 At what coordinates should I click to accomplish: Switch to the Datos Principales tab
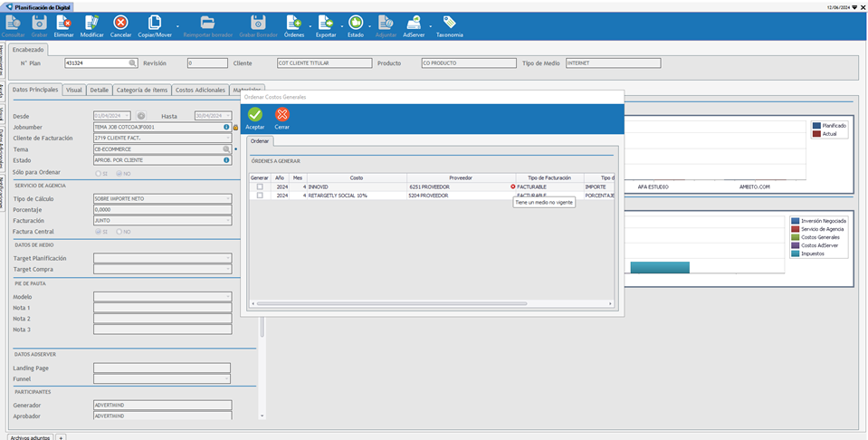tap(35, 90)
